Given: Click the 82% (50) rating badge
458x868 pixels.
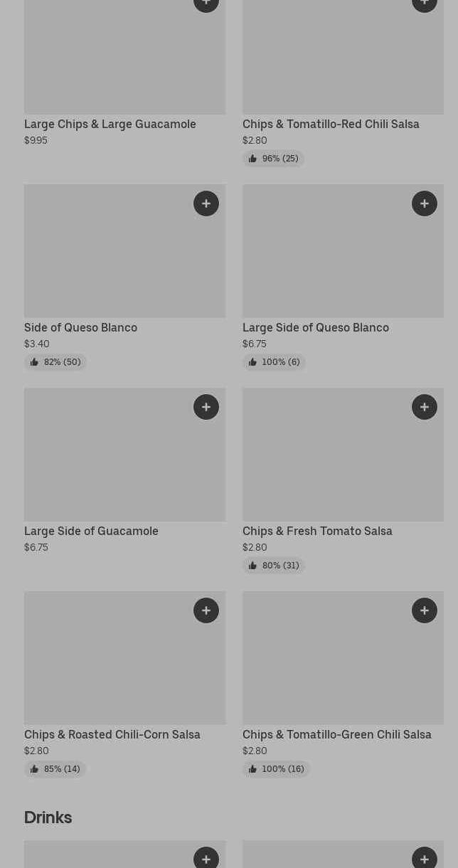Looking at the screenshot, I should [x=55, y=362].
